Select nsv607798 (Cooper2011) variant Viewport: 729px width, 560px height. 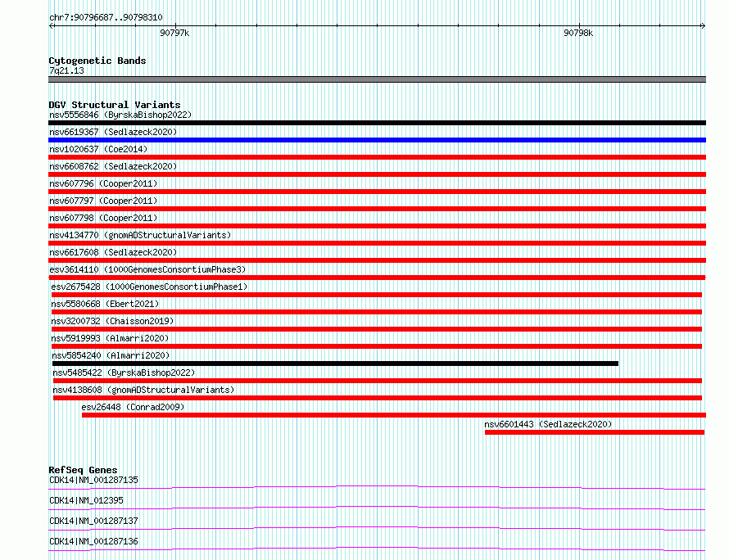pyautogui.click(x=103, y=218)
